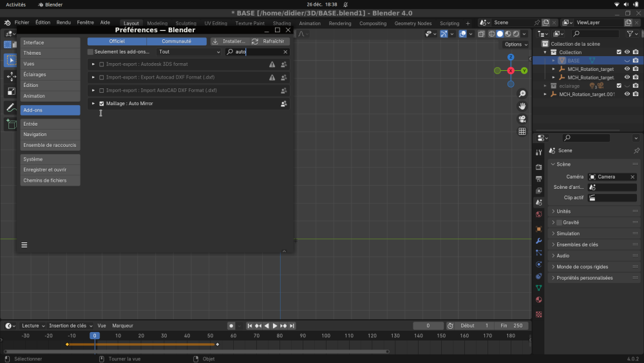Image resolution: width=644 pixels, height=363 pixels.
Task: Click the hand pan-view icon in viewport
Action: [522, 106]
